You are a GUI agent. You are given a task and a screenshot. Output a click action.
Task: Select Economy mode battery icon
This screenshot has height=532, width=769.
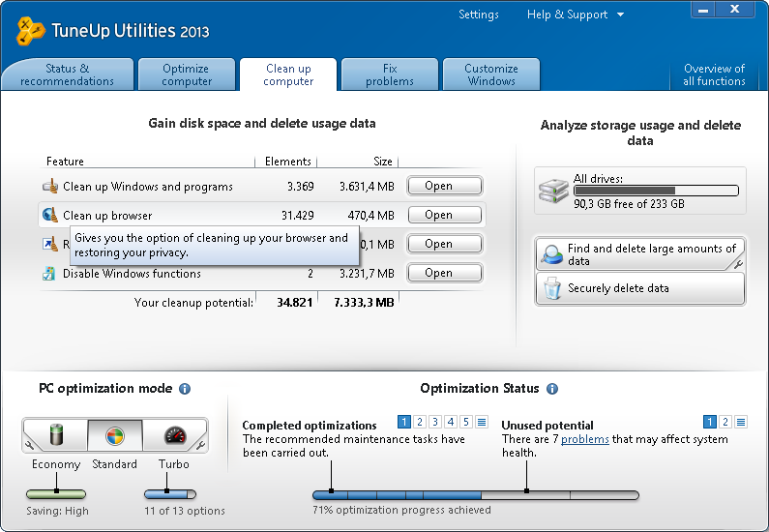coord(56,435)
